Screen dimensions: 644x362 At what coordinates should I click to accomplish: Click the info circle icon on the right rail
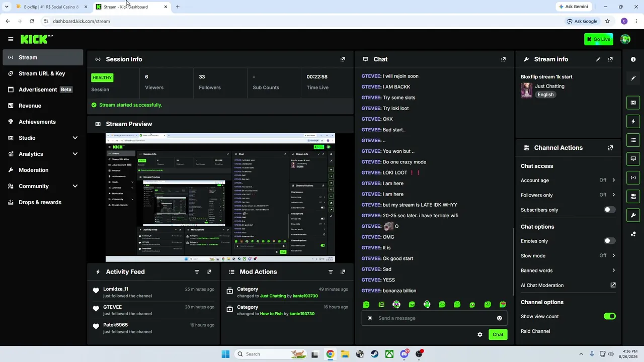[633, 59]
